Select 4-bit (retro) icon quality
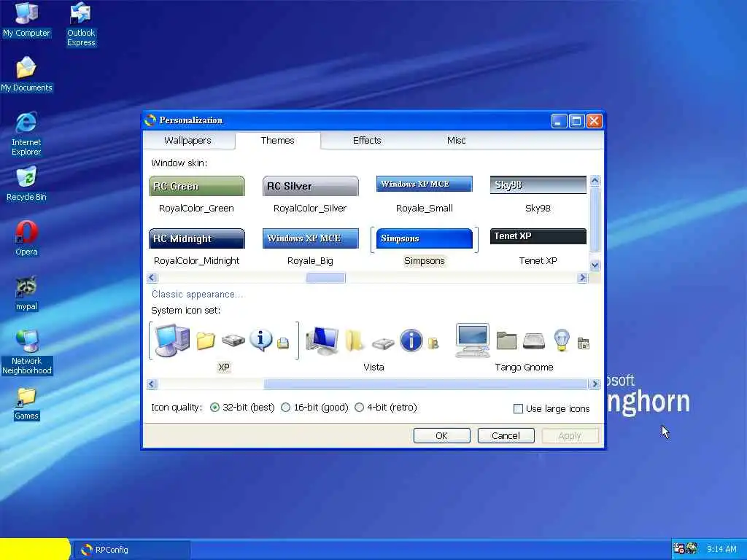Screen dimensions: 747x560 pos(359,408)
